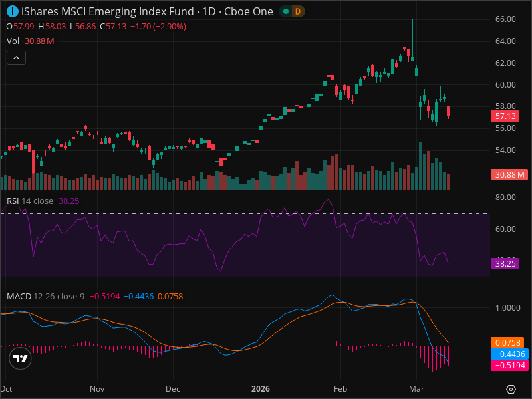The height and width of the screenshot is (399, 532).
Task: Click the low price value 56.86
Action: tap(86, 27)
